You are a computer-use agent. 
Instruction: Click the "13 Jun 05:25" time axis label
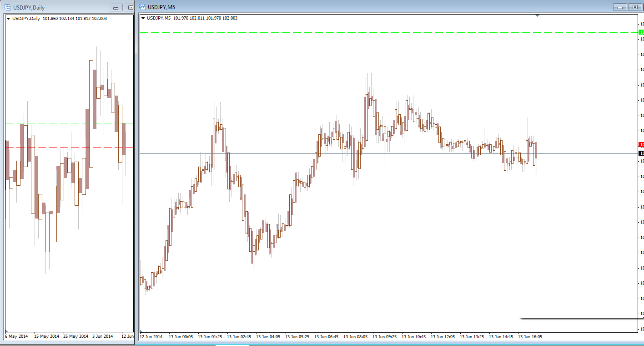pos(297,337)
